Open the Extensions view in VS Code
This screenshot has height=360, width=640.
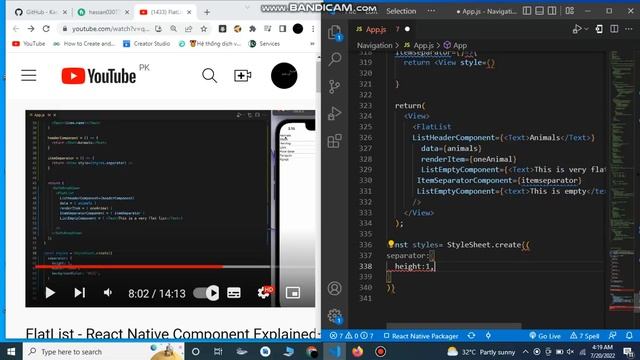[334, 141]
